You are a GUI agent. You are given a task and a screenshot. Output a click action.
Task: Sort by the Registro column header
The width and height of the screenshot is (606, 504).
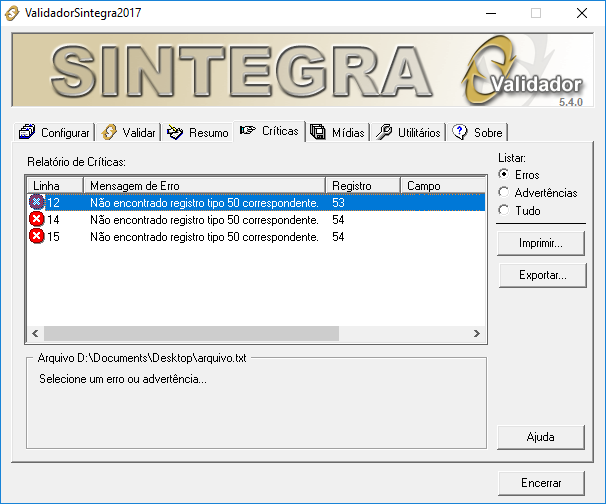(363, 186)
